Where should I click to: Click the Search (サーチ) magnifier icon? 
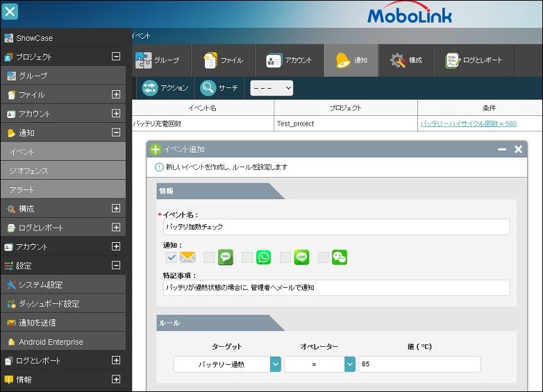click(208, 88)
